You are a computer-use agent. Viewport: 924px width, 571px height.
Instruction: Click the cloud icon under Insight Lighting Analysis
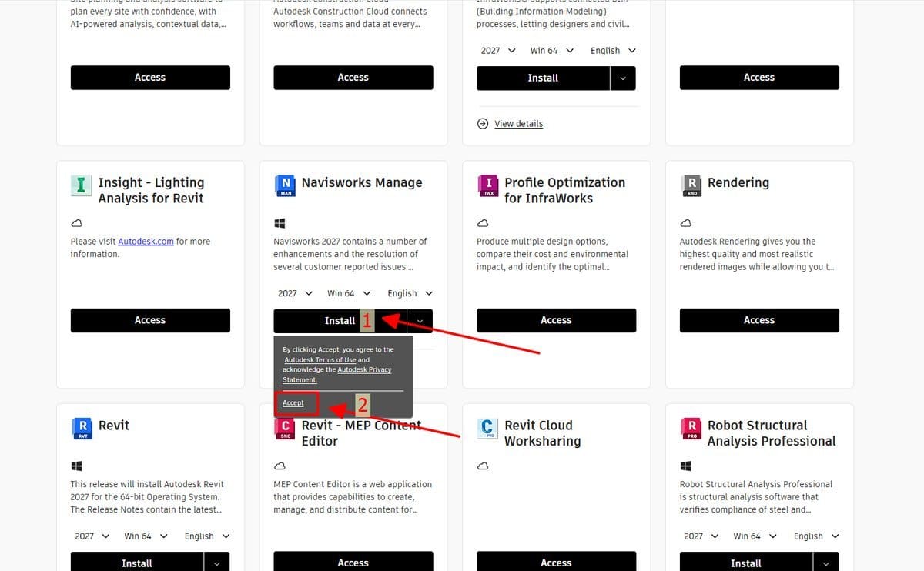pos(76,223)
